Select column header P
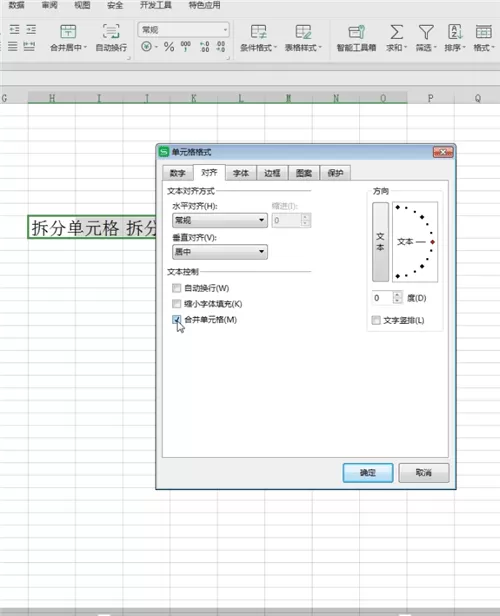This screenshot has width=500, height=616. pyautogui.click(x=430, y=98)
